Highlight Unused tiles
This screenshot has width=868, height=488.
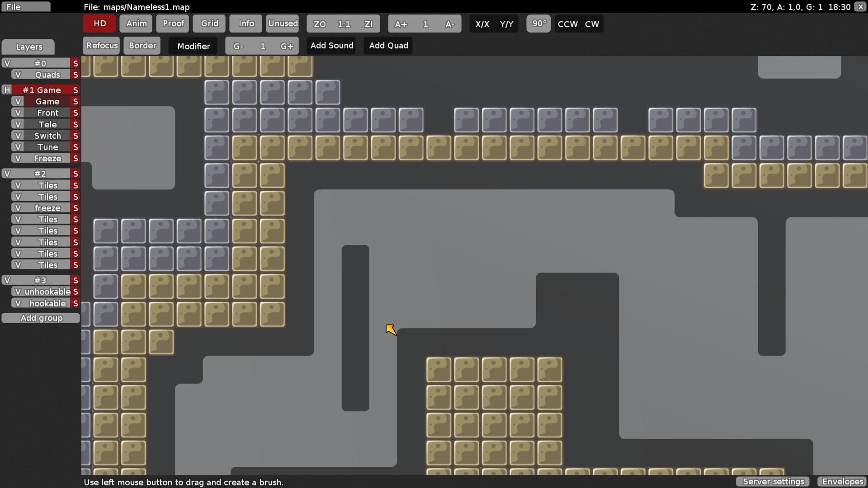(x=282, y=23)
